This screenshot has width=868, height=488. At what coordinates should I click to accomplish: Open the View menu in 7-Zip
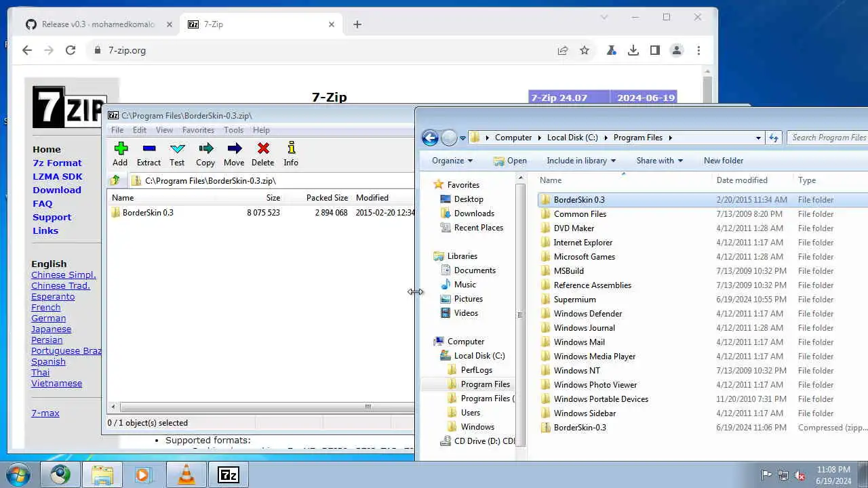(164, 130)
